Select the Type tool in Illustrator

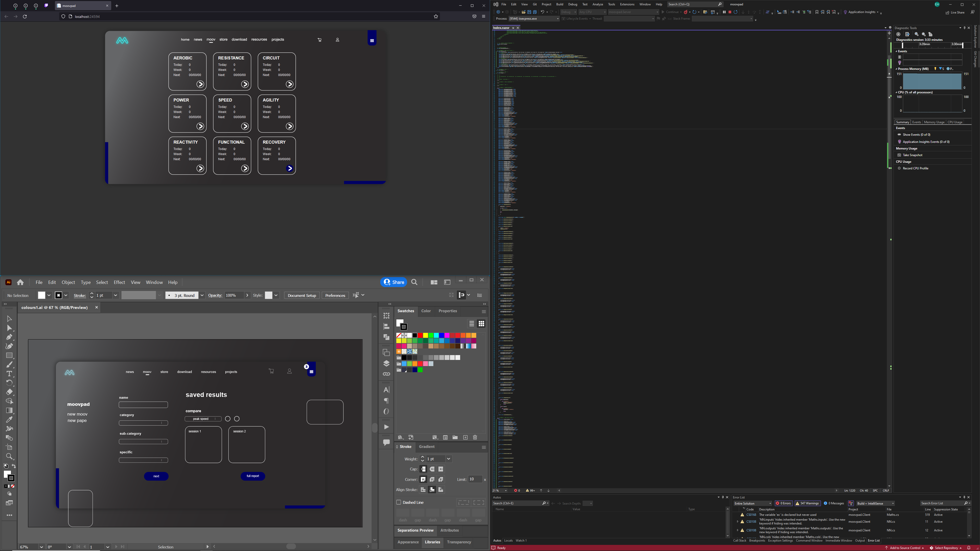point(9,374)
